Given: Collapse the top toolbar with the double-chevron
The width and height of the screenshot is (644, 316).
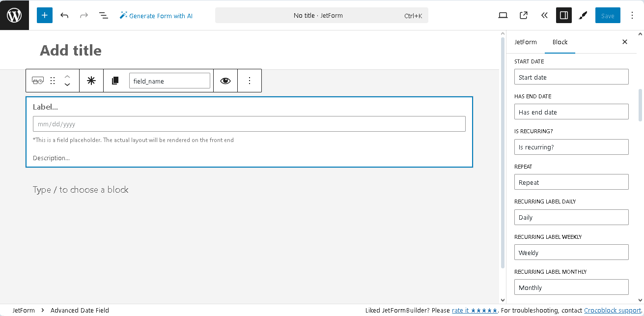Looking at the screenshot, I should click(x=544, y=15).
